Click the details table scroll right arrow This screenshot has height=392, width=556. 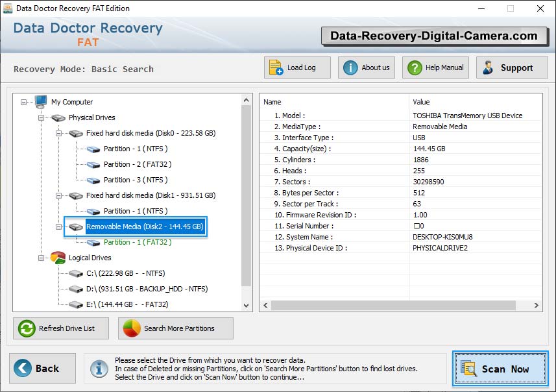click(536, 305)
